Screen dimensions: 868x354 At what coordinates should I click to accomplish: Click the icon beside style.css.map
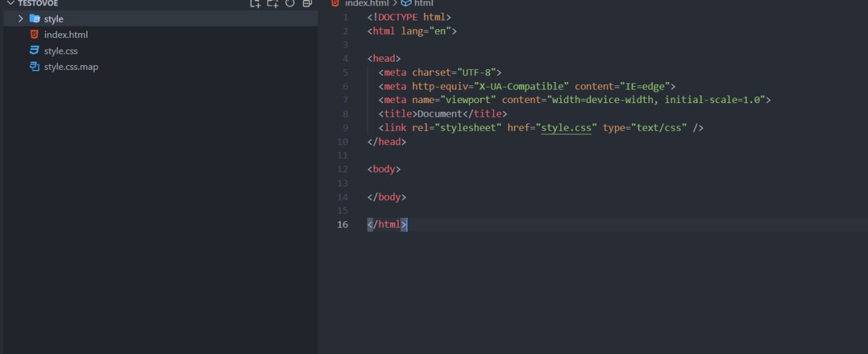pyautogui.click(x=35, y=66)
